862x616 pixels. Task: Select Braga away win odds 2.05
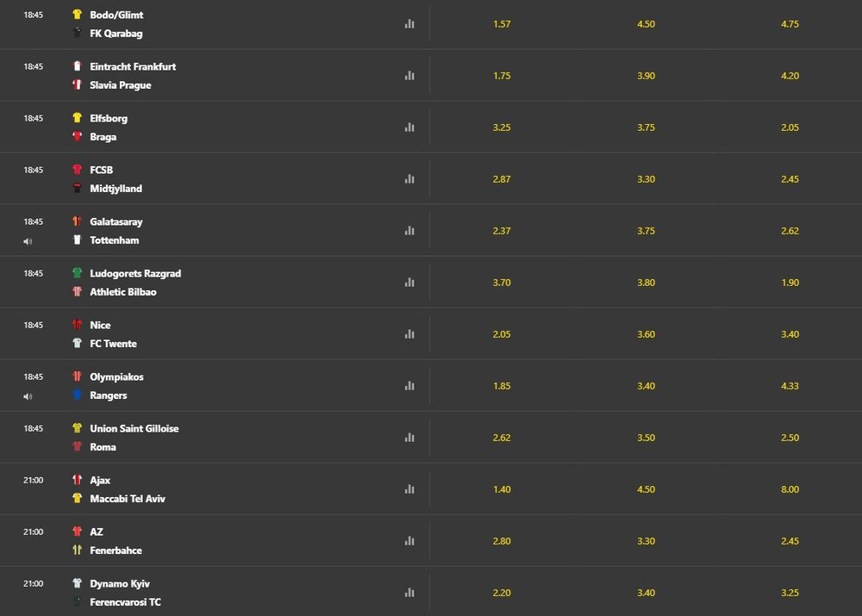790,128
